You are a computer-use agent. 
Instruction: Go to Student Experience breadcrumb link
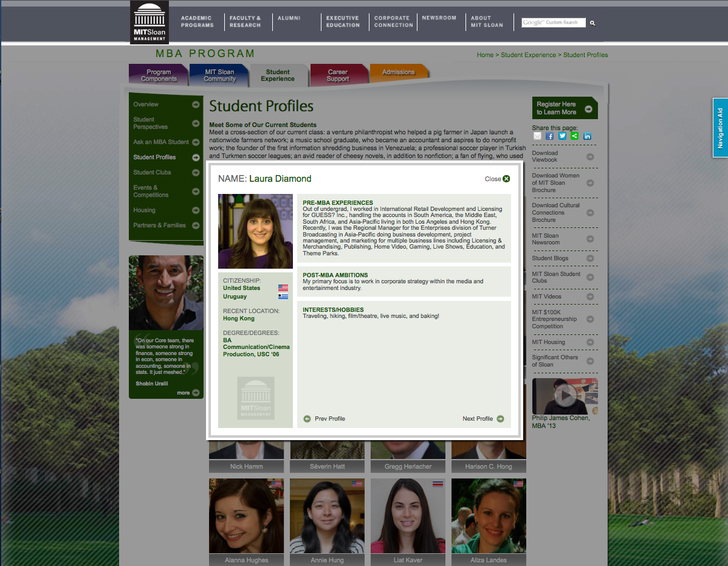528,55
